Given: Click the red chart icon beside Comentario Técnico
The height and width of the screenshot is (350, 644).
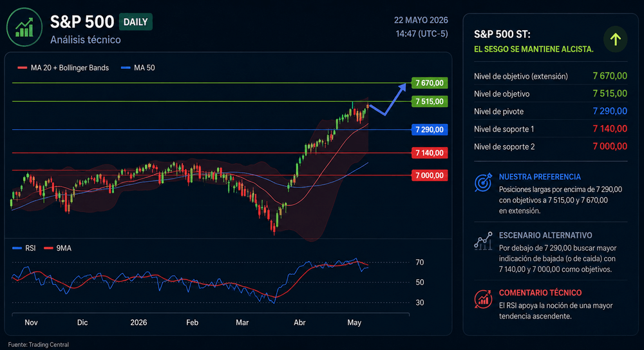Looking at the screenshot, I should pos(483,299).
